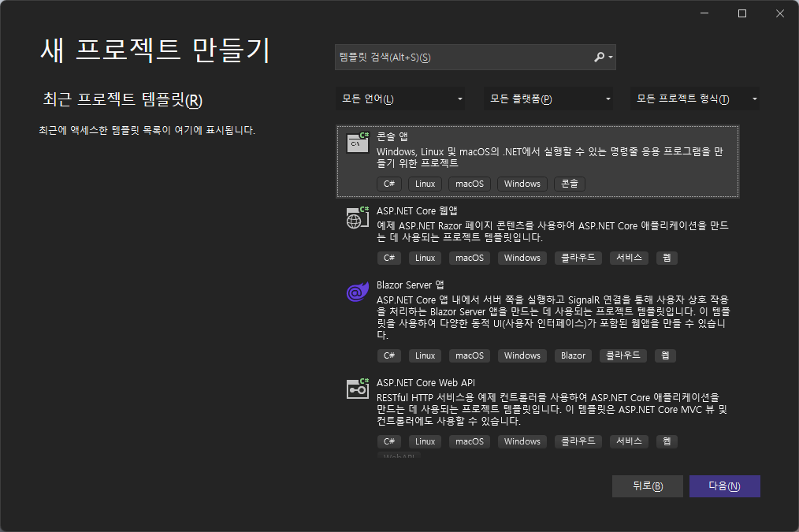
Task: Select the ASP.NET Core Web API icon
Action: (358, 389)
